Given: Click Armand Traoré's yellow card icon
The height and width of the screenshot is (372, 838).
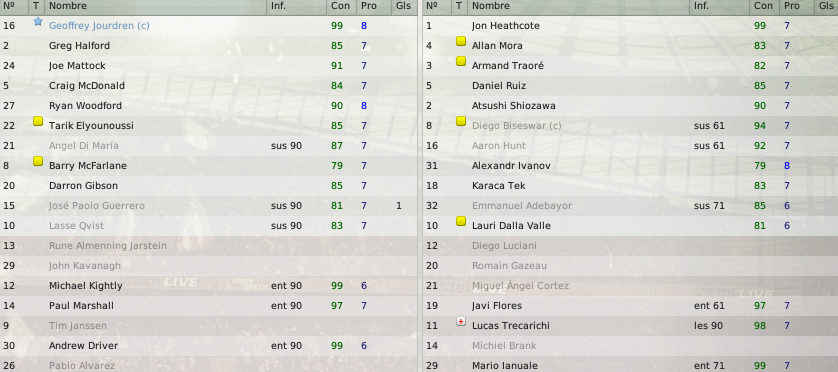Looking at the screenshot, I should [x=461, y=61].
